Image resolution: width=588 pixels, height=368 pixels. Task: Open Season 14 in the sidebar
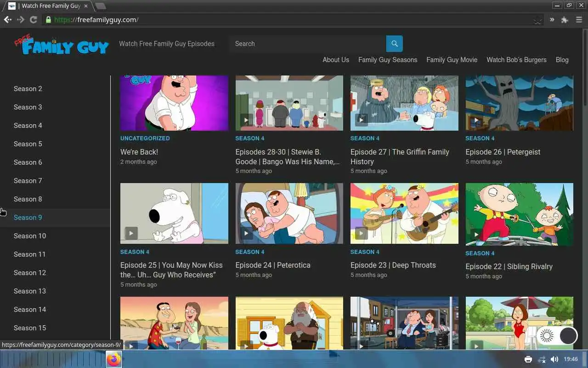point(30,310)
